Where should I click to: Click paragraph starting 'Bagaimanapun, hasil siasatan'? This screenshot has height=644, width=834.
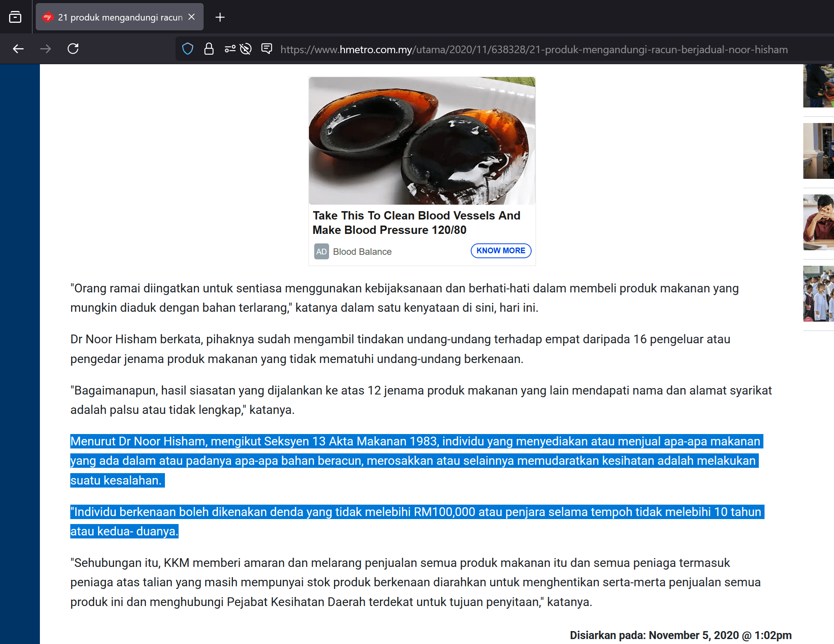421,400
